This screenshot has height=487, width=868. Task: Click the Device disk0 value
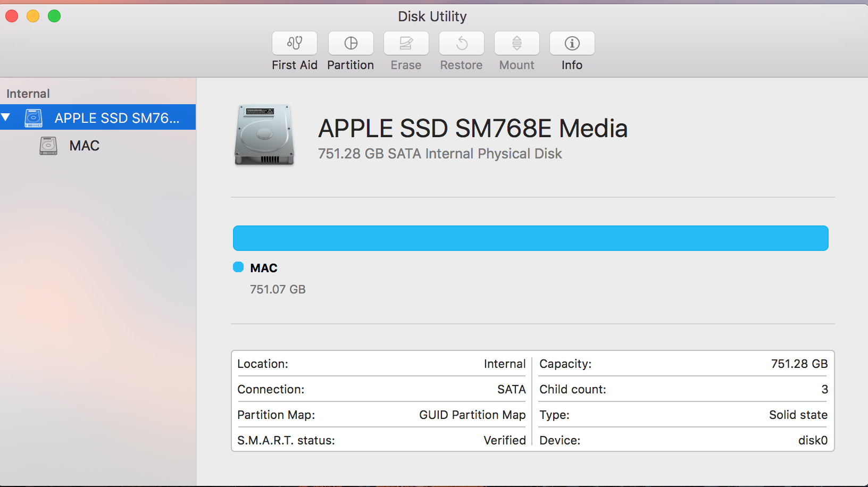coord(813,440)
